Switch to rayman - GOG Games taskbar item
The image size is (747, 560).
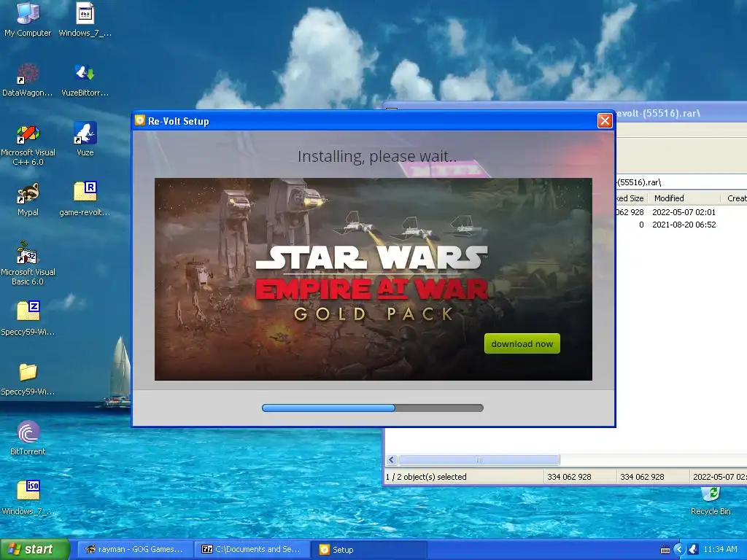(134, 550)
